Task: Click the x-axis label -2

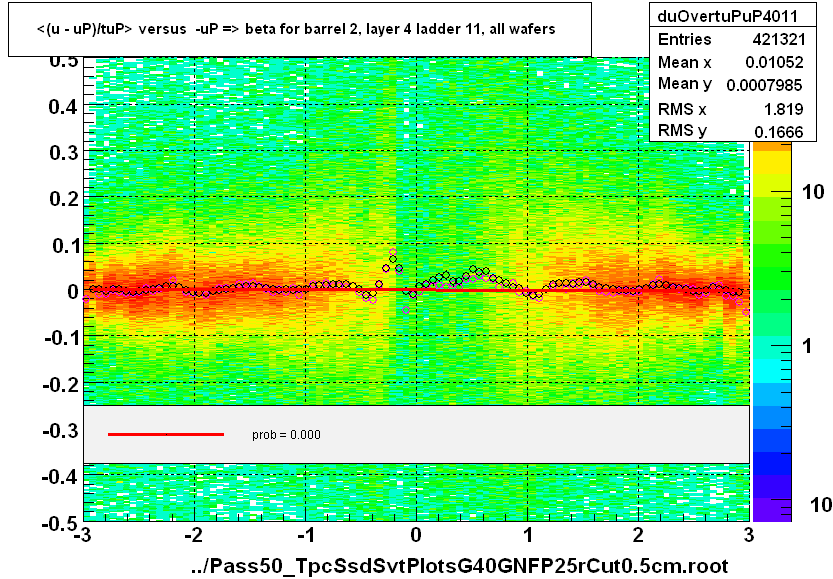Action: coord(193,534)
